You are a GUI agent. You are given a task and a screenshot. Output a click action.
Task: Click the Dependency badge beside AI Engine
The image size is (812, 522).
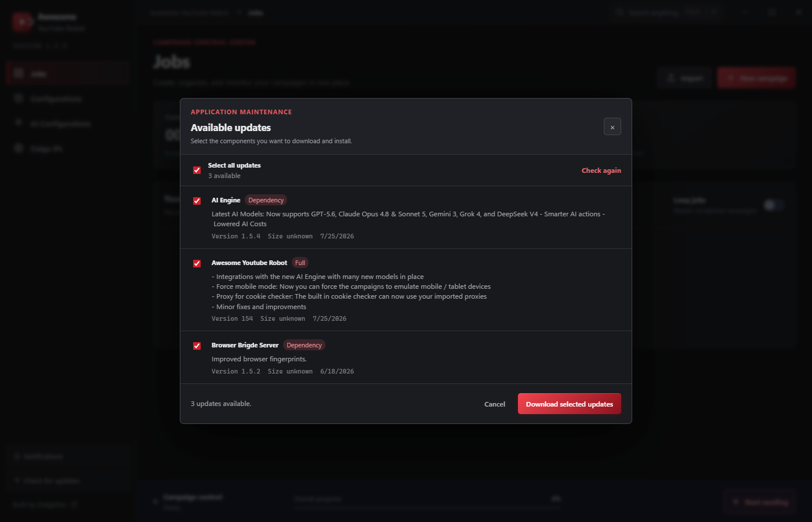point(266,200)
